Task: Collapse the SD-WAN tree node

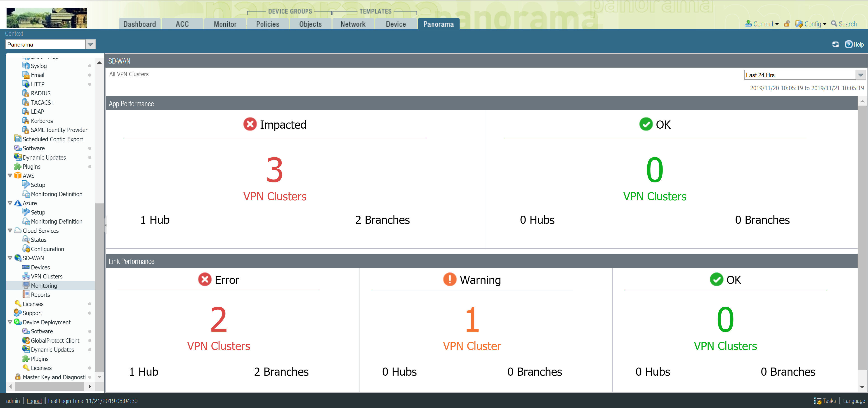Action: point(10,258)
